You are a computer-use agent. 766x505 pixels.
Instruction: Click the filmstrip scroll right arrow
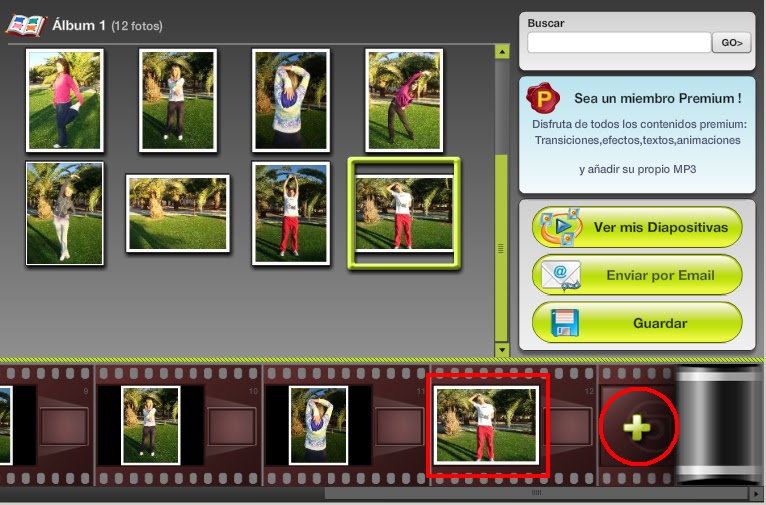click(756, 493)
